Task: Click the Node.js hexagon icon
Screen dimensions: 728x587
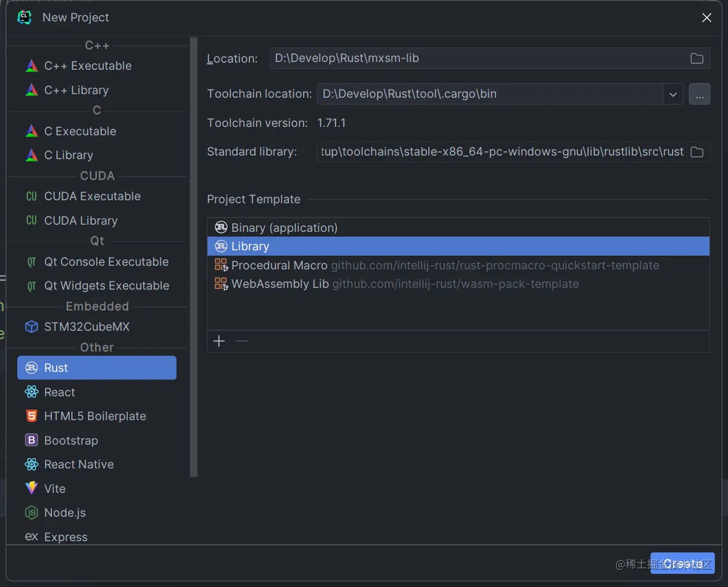Action: coord(32,513)
